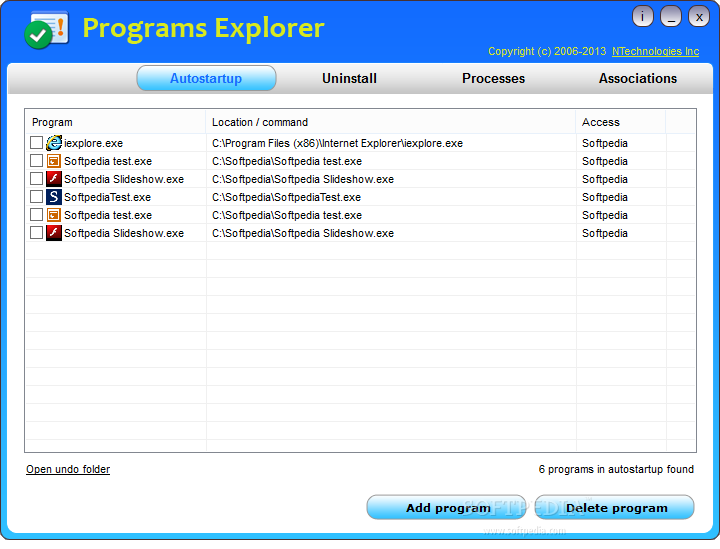720x549 pixels.
Task: Visit the NTechnologies Inc link
Action: (655, 51)
